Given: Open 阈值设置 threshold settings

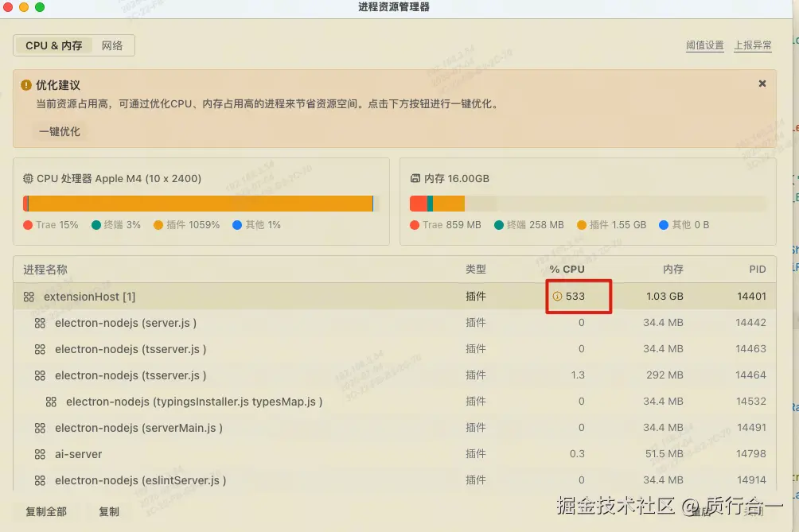Looking at the screenshot, I should click(707, 45).
